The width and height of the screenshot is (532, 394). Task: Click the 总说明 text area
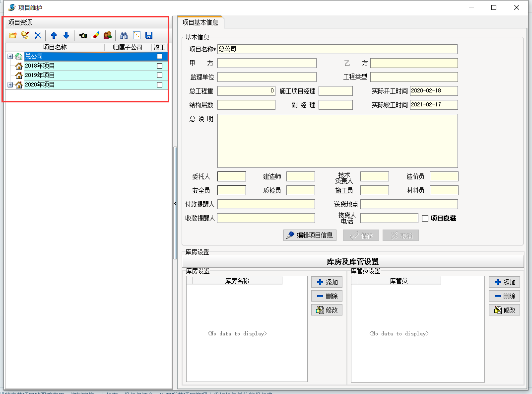click(337, 141)
